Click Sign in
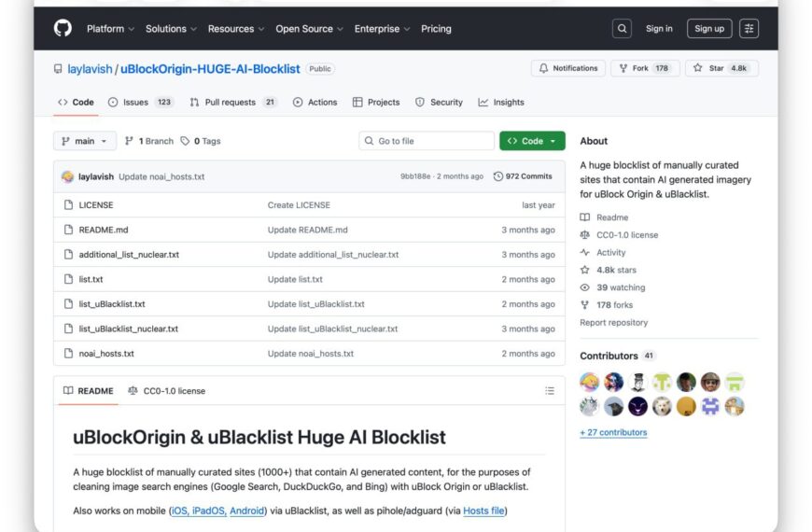 tap(659, 29)
